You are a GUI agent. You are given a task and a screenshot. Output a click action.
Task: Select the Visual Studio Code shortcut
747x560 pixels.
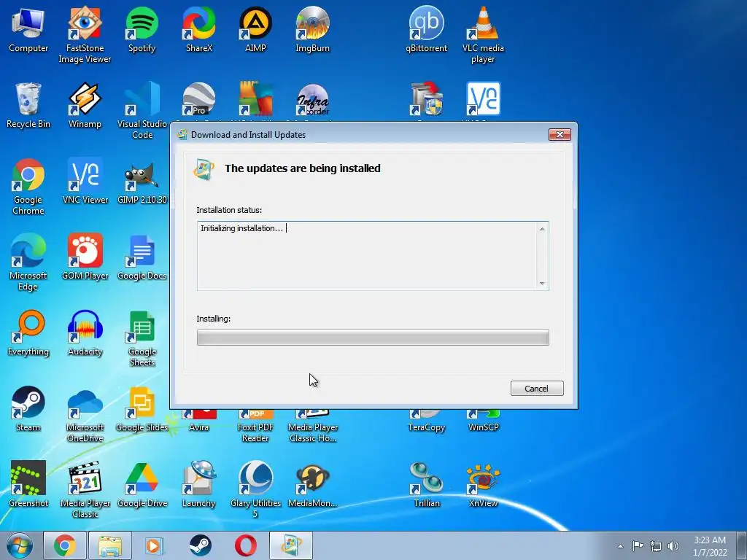point(142,111)
